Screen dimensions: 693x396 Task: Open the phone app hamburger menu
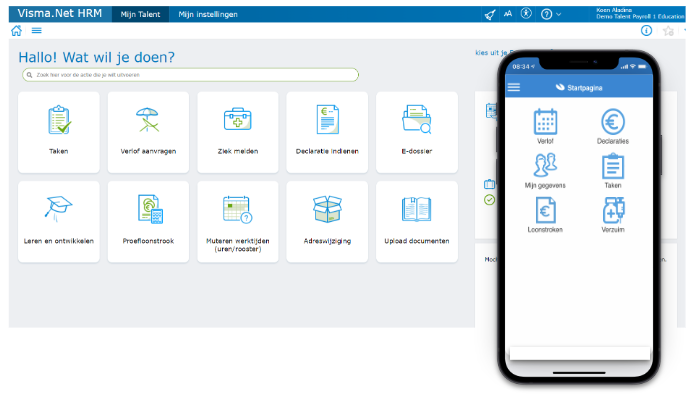tap(514, 87)
